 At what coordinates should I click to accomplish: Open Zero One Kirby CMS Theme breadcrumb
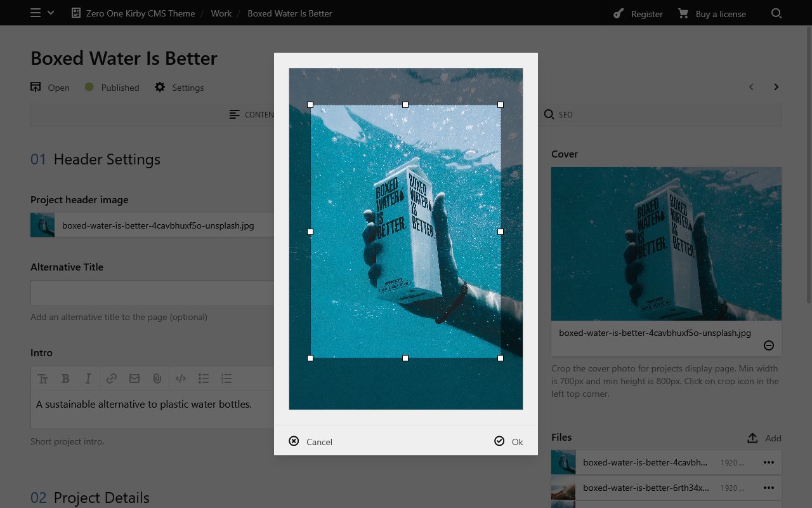tap(133, 13)
